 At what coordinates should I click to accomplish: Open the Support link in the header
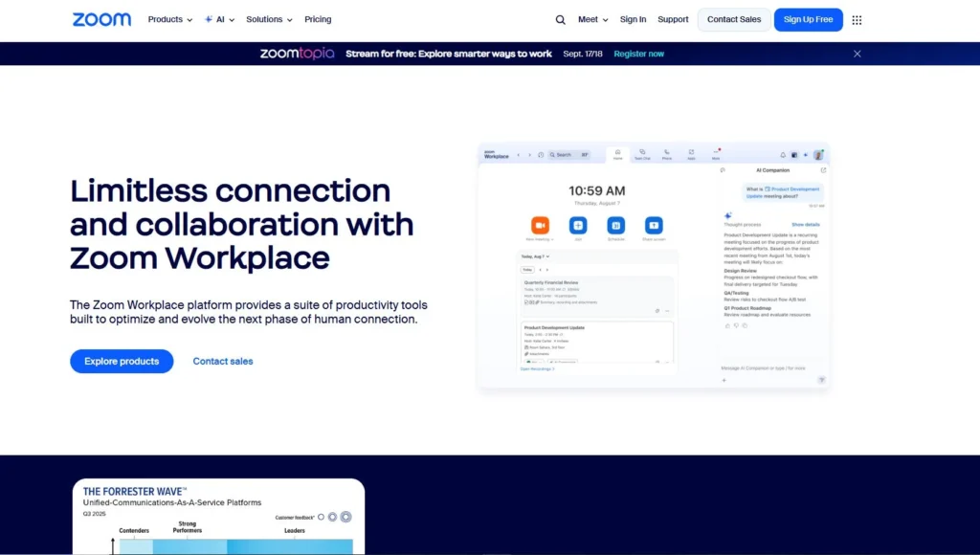pos(673,19)
